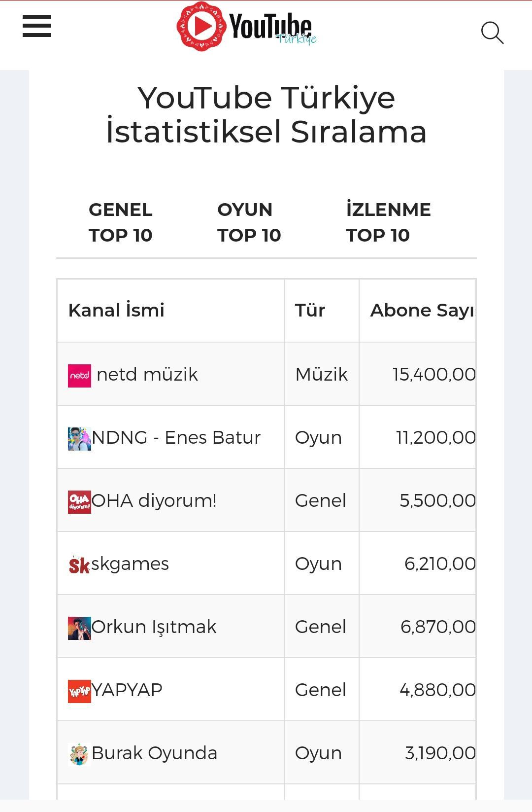Switch to the İZLENME TOP 10 tab

point(388,222)
